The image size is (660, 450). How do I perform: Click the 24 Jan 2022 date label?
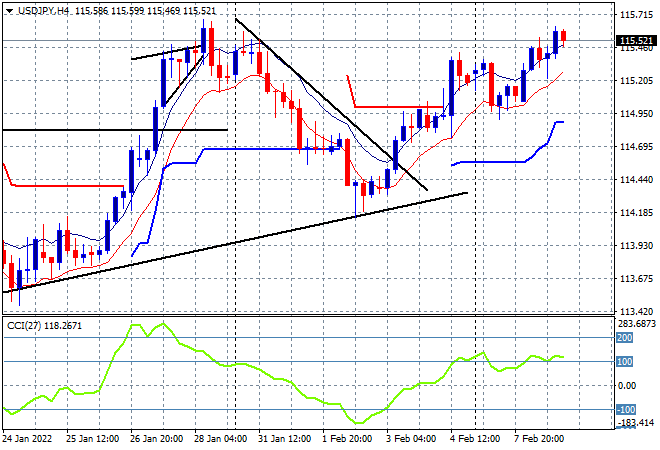click(x=28, y=439)
